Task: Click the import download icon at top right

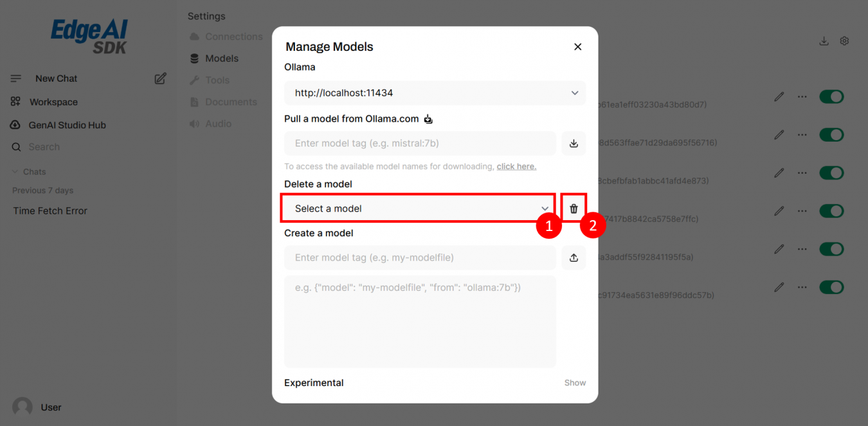Action: pyautogui.click(x=824, y=41)
